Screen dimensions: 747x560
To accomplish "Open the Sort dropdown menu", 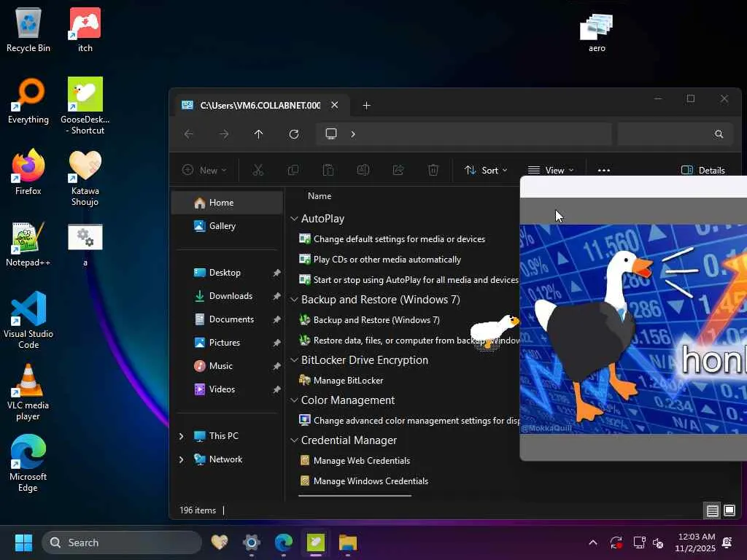I will tap(486, 170).
